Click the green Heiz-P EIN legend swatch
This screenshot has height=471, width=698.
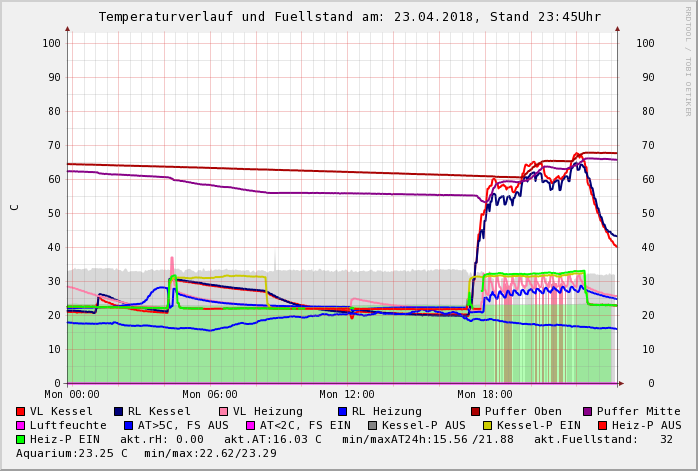(x=21, y=440)
